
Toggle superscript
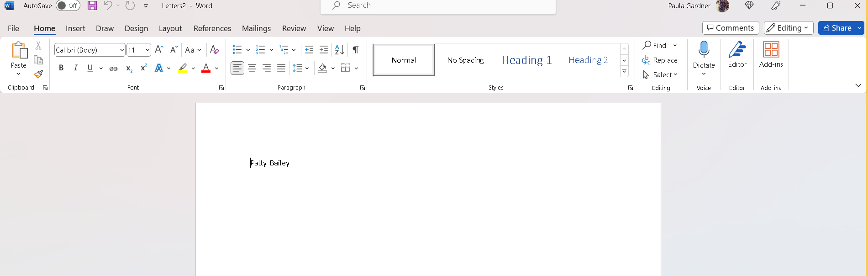(143, 68)
